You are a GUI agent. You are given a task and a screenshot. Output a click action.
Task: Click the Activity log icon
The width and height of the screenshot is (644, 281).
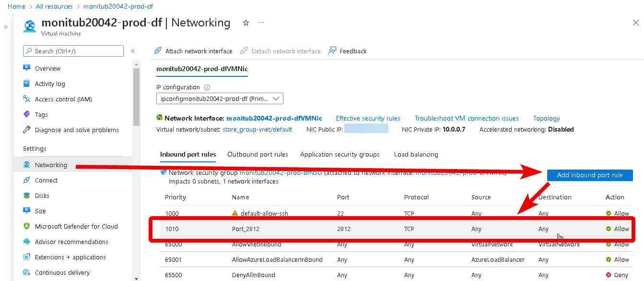[27, 84]
